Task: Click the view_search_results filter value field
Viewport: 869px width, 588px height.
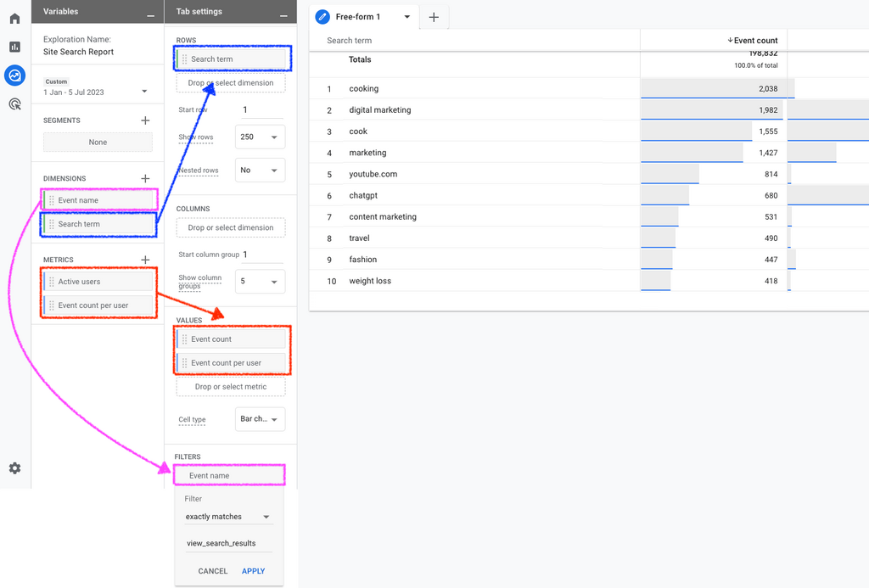Action: tap(228, 543)
